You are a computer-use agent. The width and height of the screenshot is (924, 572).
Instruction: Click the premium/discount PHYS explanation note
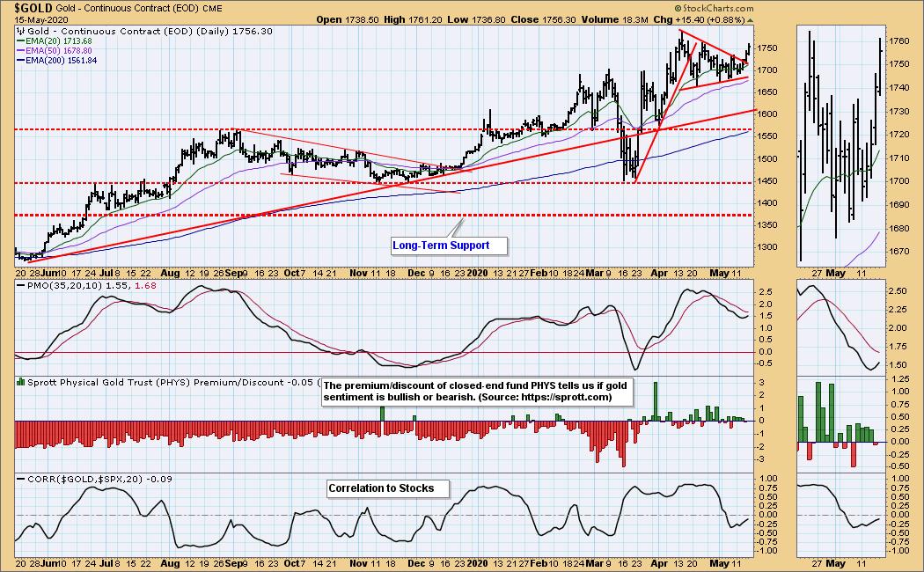(477, 392)
